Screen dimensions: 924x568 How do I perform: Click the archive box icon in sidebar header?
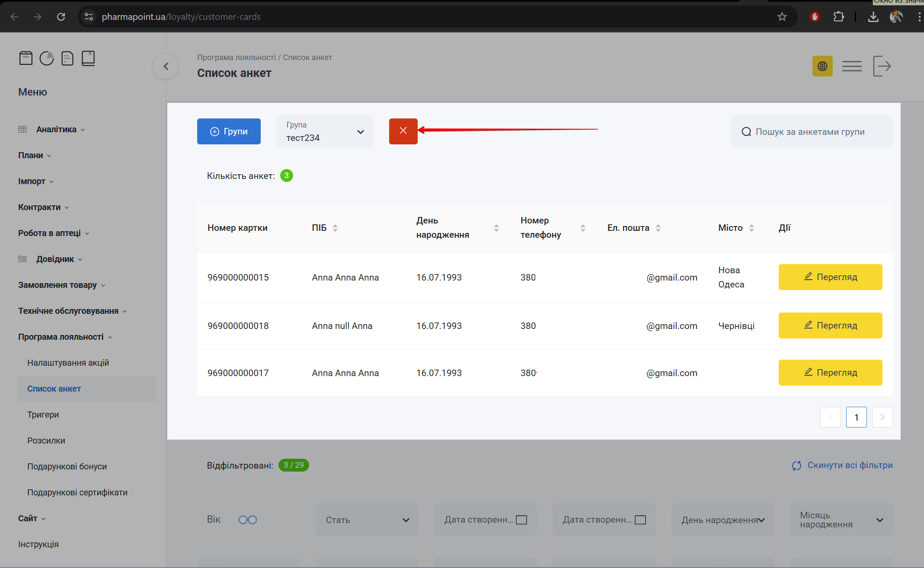point(26,58)
